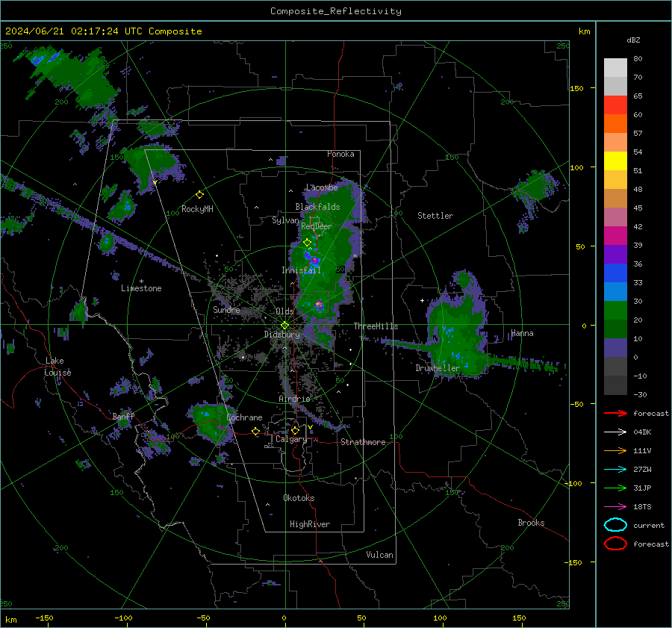This screenshot has height=628, width=672.
Task: Click the Sundre town label
Action: coord(226,309)
